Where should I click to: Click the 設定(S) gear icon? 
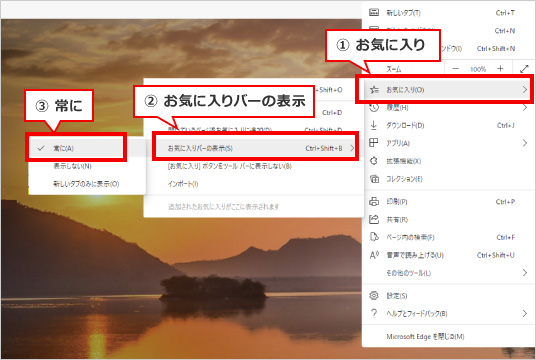pyautogui.click(x=374, y=295)
